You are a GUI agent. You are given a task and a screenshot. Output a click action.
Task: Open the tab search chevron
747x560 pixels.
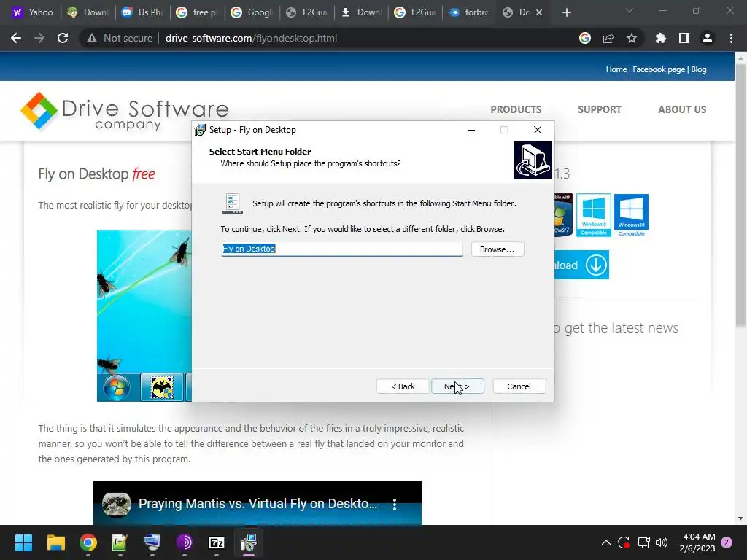pos(630,10)
